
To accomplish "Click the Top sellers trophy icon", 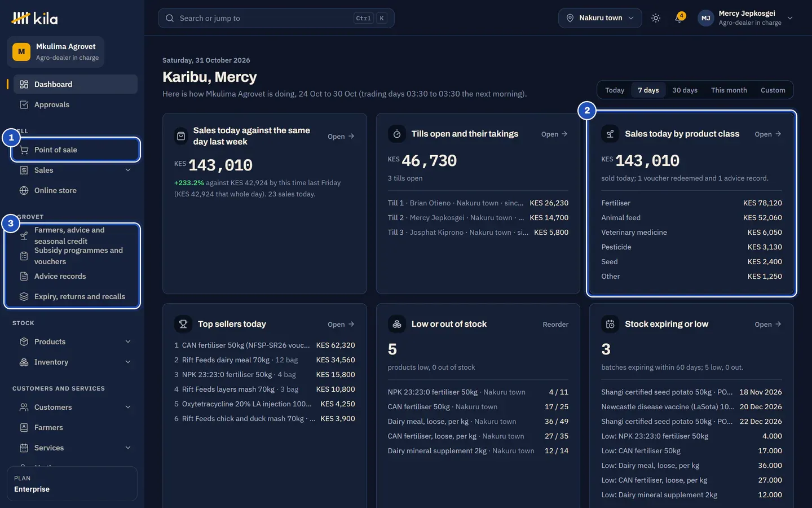I will point(183,324).
